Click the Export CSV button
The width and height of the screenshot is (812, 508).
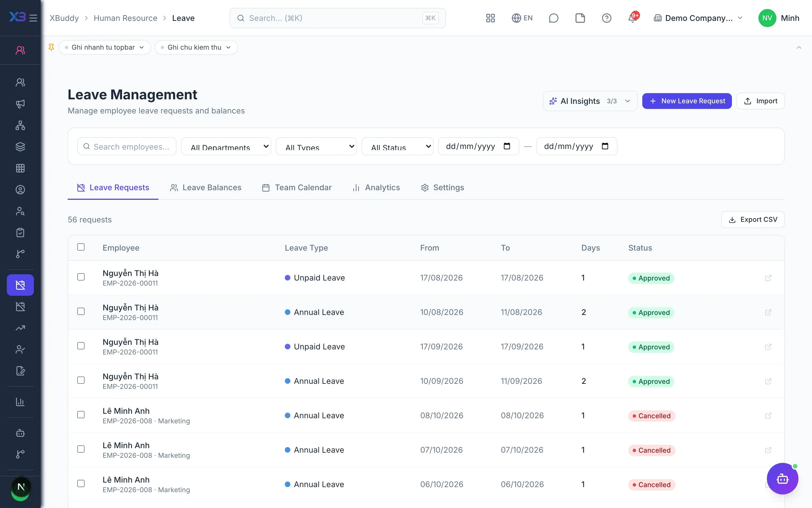(753, 220)
